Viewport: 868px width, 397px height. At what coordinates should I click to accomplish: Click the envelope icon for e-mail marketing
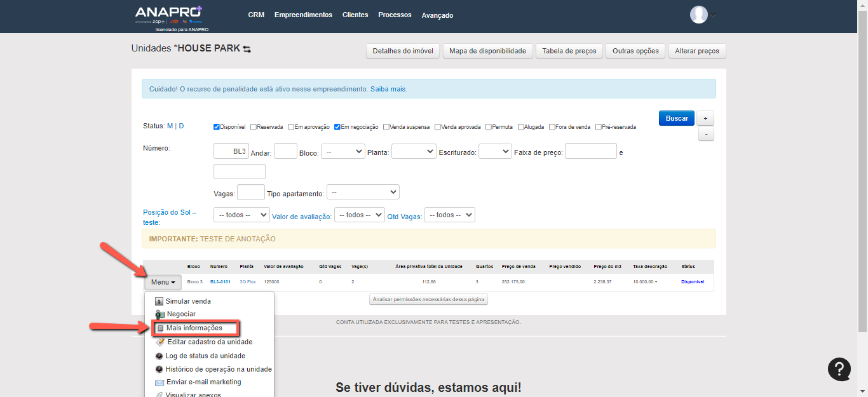pos(159,382)
